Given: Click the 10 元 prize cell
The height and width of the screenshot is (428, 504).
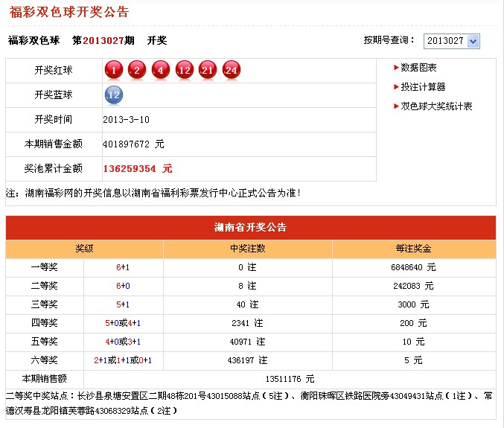Looking at the screenshot, I should (413, 342).
